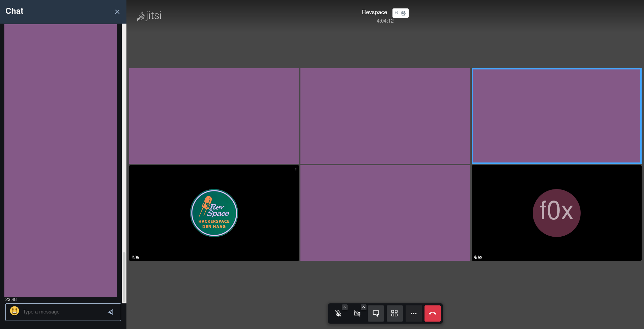This screenshot has height=329, width=644.
Task: Unmute the microphone in the toolbar
Action: click(338, 313)
